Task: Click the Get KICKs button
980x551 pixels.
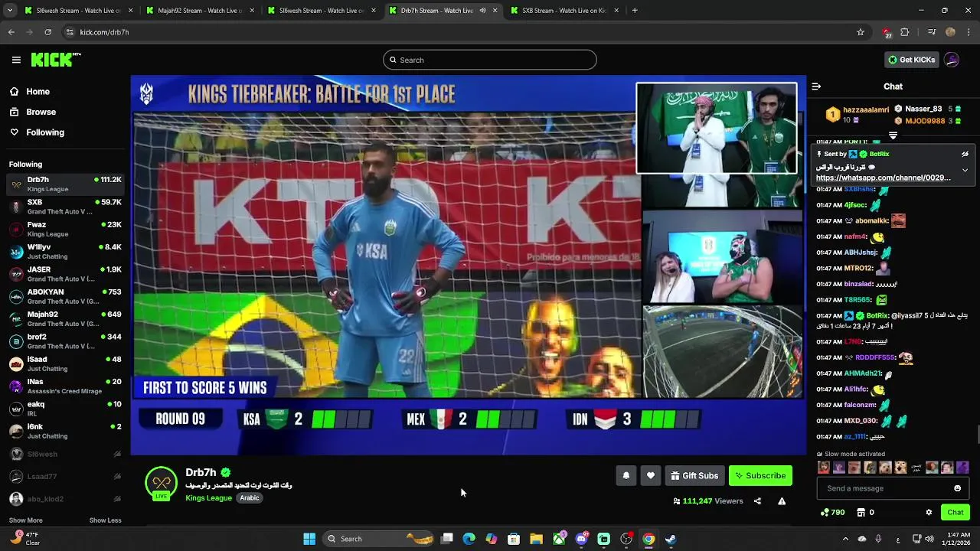Action: coord(911,60)
